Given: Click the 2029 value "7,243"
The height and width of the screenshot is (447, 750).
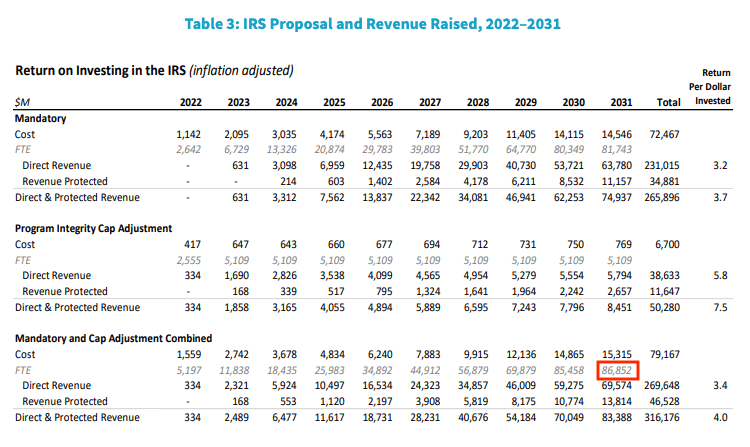Looking at the screenshot, I should click(523, 307).
